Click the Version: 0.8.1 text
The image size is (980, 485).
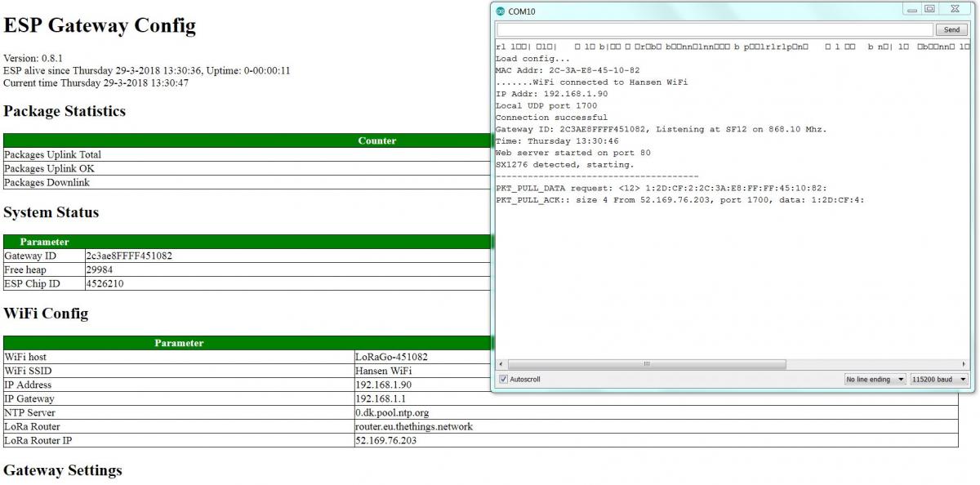pos(33,59)
